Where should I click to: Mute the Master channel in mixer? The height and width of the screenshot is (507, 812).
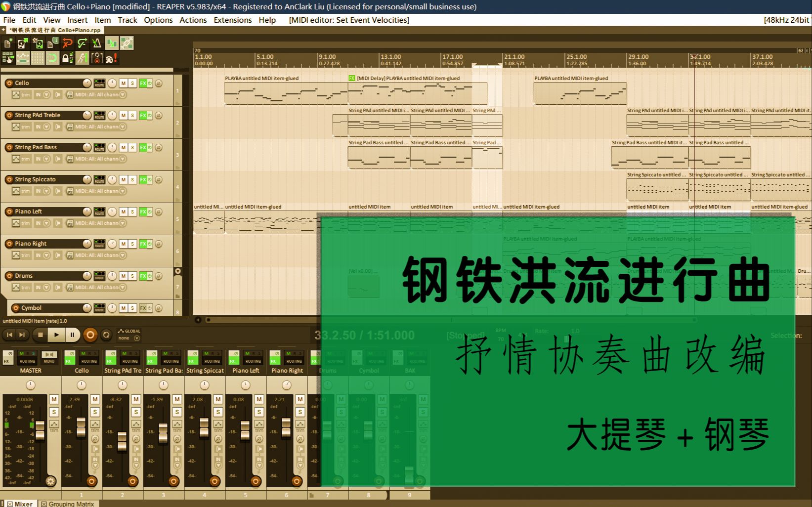coord(54,399)
